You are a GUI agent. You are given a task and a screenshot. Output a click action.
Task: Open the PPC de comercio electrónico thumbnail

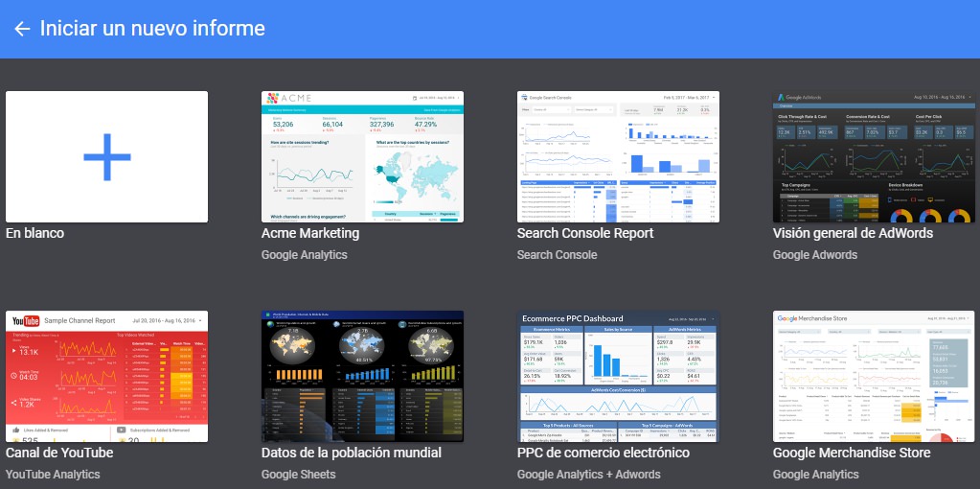(x=618, y=377)
